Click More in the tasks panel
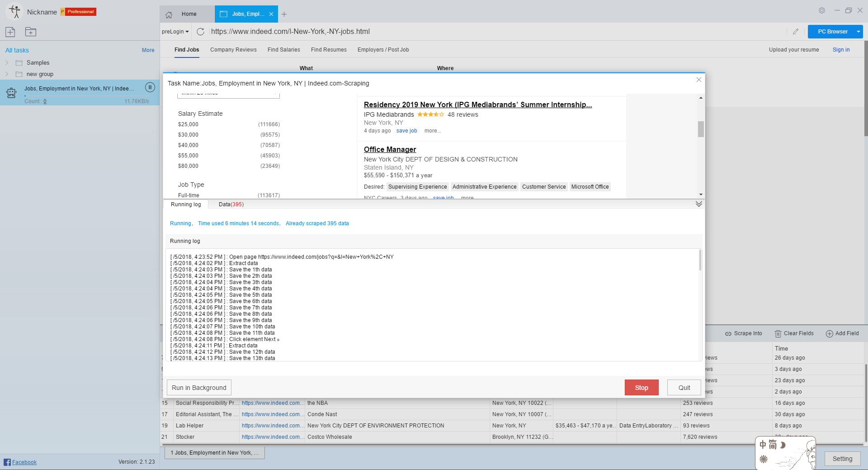The width and height of the screenshot is (868, 470). [148, 50]
